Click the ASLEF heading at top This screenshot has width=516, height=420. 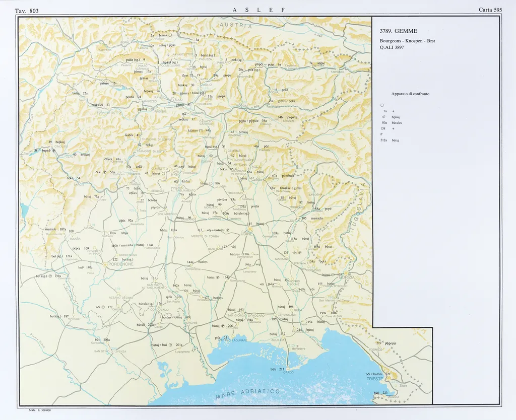(x=259, y=10)
